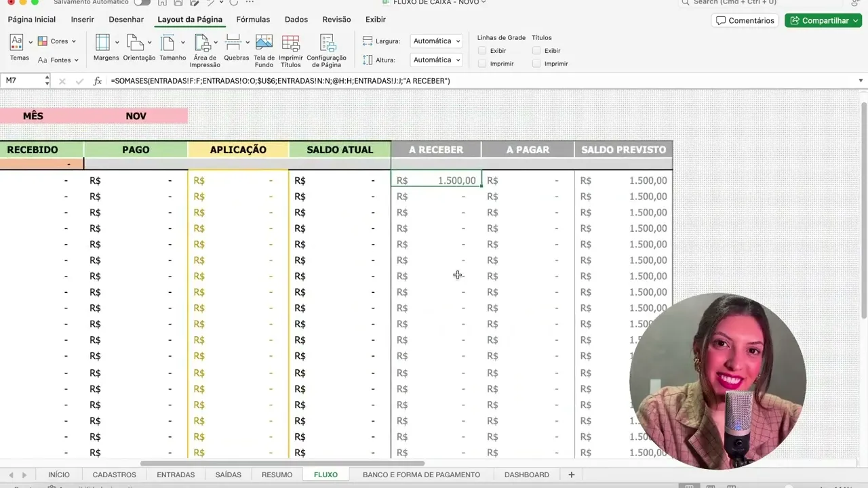Click the add new sheet plus button
The height and width of the screenshot is (488, 868).
coord(571,474)
